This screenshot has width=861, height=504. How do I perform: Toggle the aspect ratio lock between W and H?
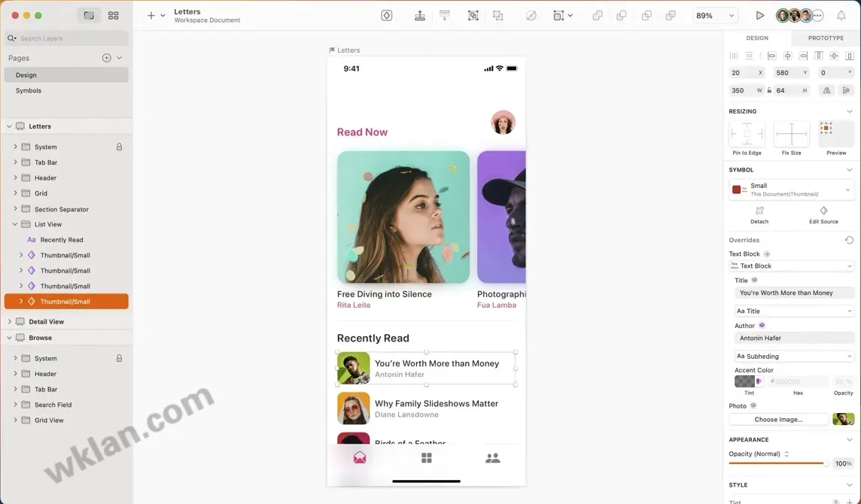(x=769, y=90)
